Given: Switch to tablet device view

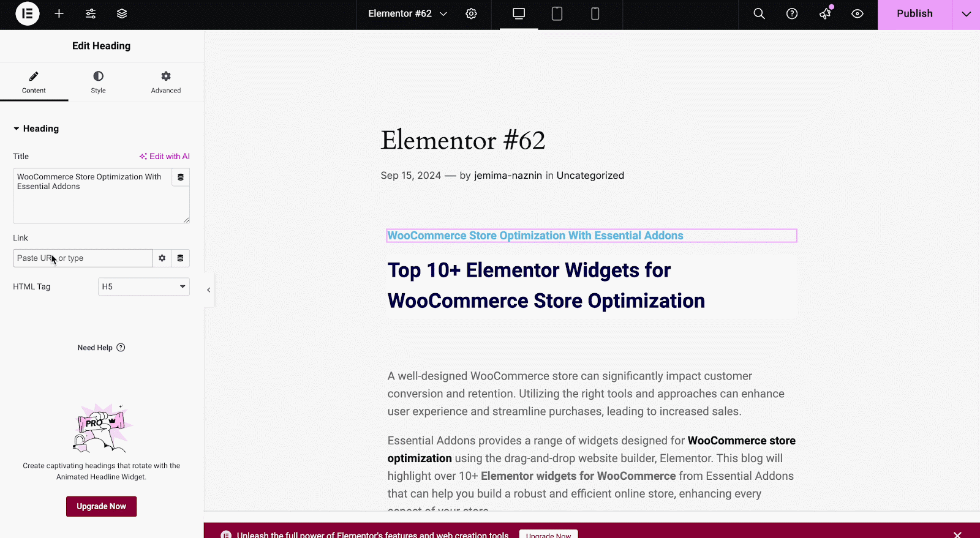Looking at the screenshot, I should (557, 14).
